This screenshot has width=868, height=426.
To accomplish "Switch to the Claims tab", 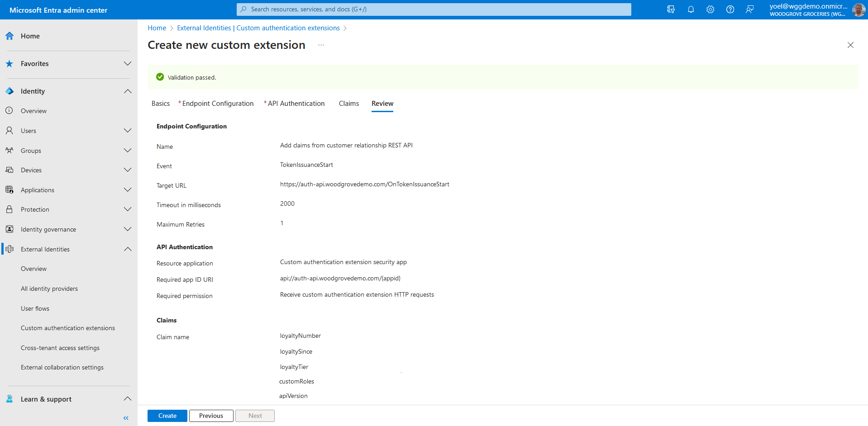I will coord(348,104).
